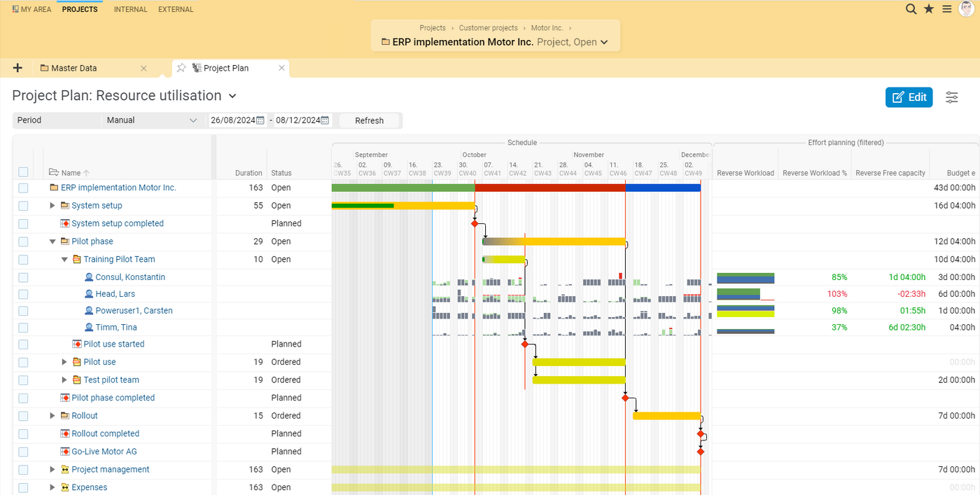Click Rollout completed milestone icon
The width and height of the screenshot is (980, 495).
65,433
